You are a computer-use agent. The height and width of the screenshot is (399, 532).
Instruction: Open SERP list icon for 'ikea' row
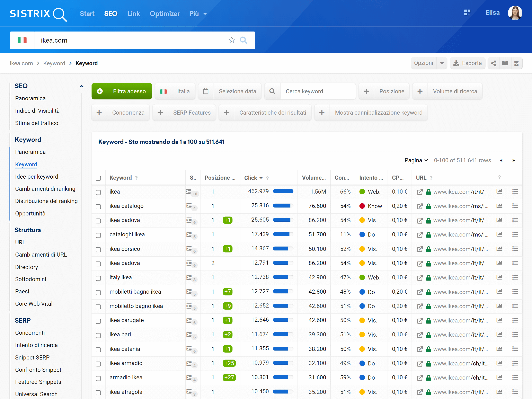(515, 192)
